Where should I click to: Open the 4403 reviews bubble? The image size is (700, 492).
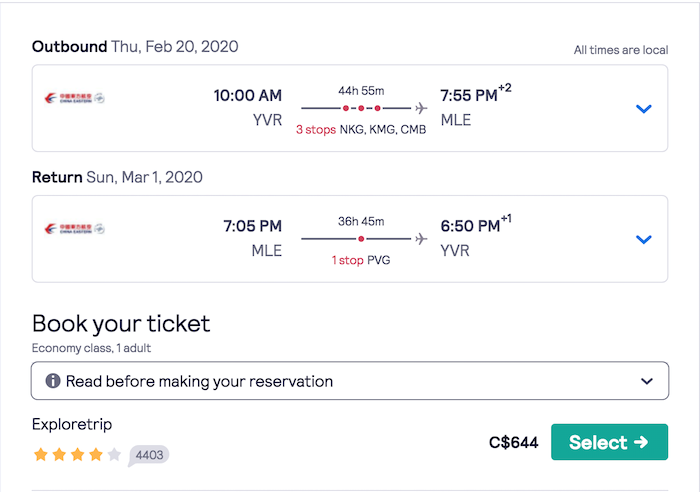click(x=149, y=455)
